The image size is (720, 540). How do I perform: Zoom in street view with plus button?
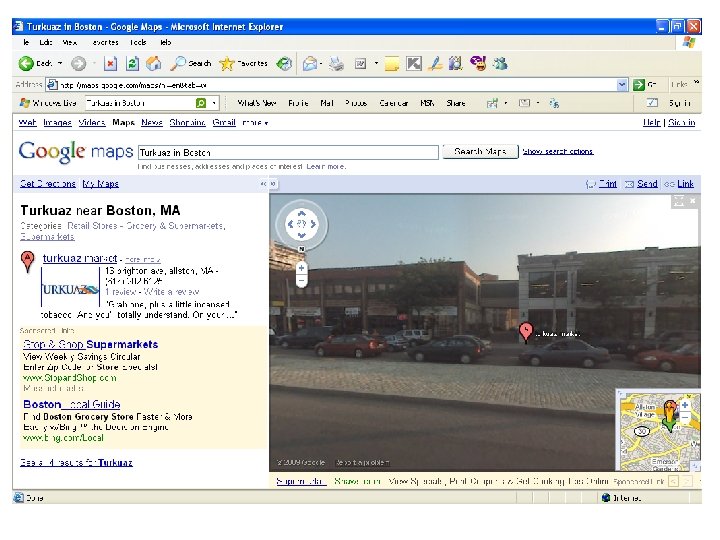point(301,268)
